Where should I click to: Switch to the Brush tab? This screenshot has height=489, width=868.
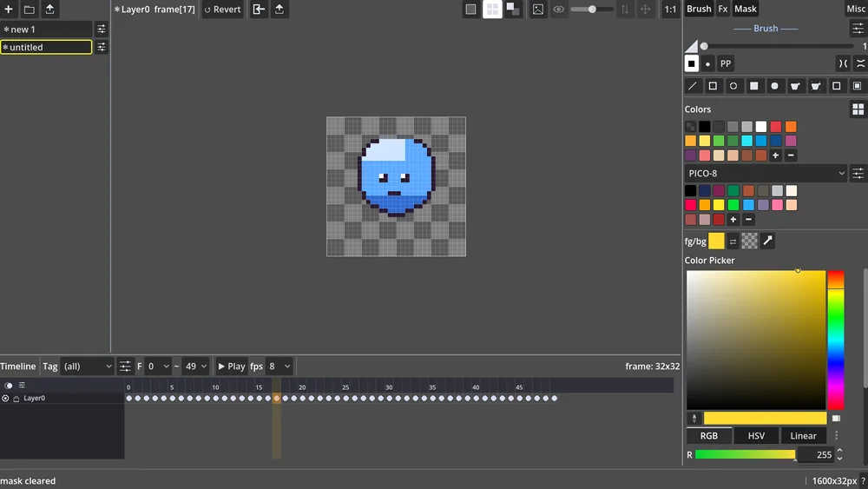click(x=699, y=9)
